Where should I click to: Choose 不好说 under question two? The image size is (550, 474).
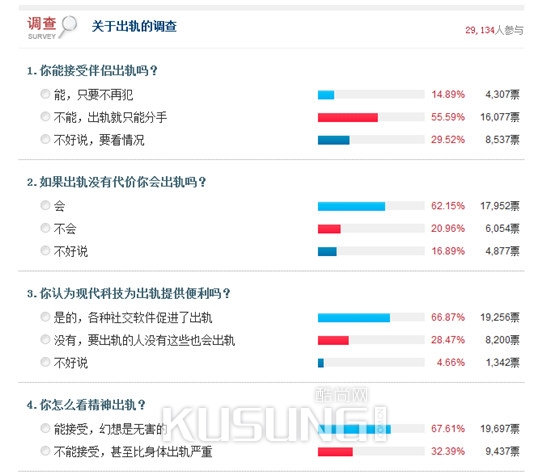[45, 251]
